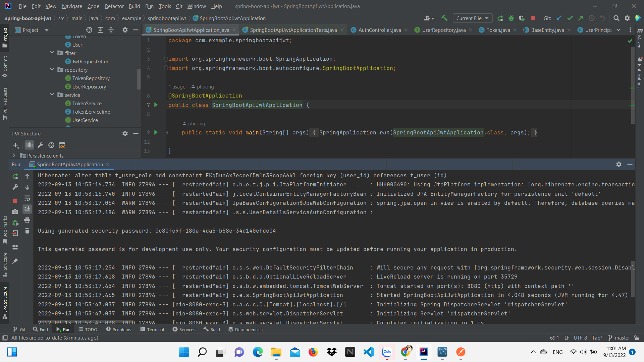
Task: Open the Debug in browser bug icon
Action: tap(511, 18)
